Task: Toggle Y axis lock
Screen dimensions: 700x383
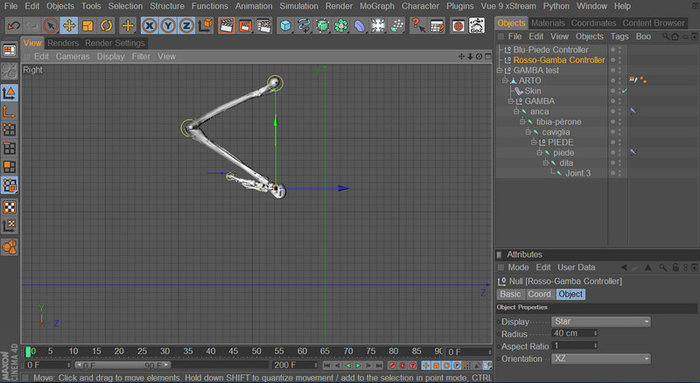Action: point(168,25)
